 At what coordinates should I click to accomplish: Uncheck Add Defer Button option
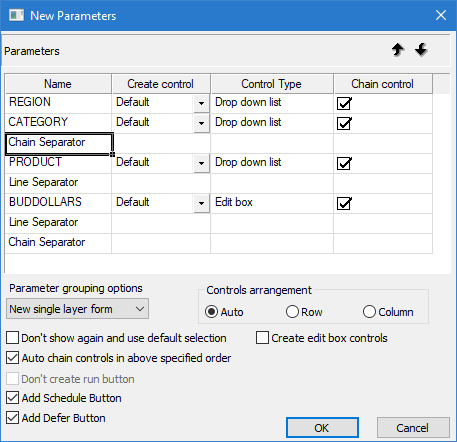(x=13, y=418)
